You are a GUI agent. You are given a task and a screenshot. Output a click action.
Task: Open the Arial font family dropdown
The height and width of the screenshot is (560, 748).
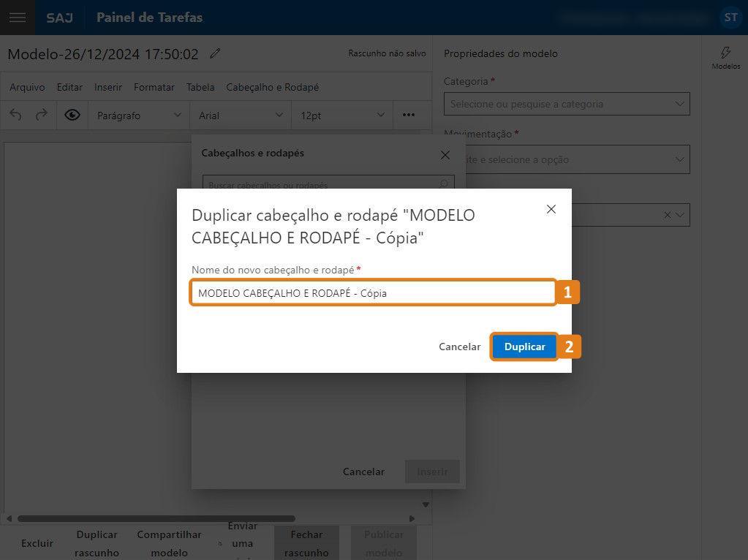[x=241, y=115]
